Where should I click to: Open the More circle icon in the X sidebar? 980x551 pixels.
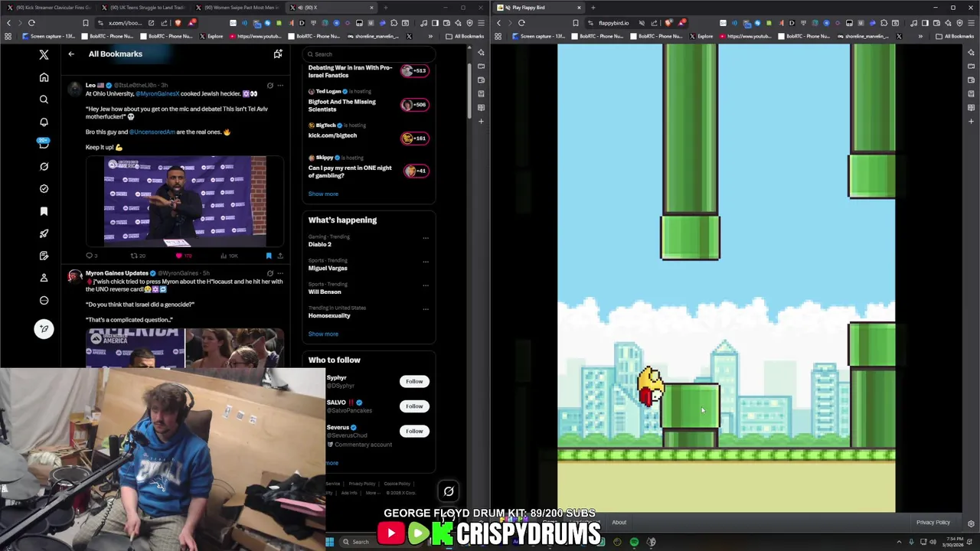pyautogui.click(x=44, y=300)
